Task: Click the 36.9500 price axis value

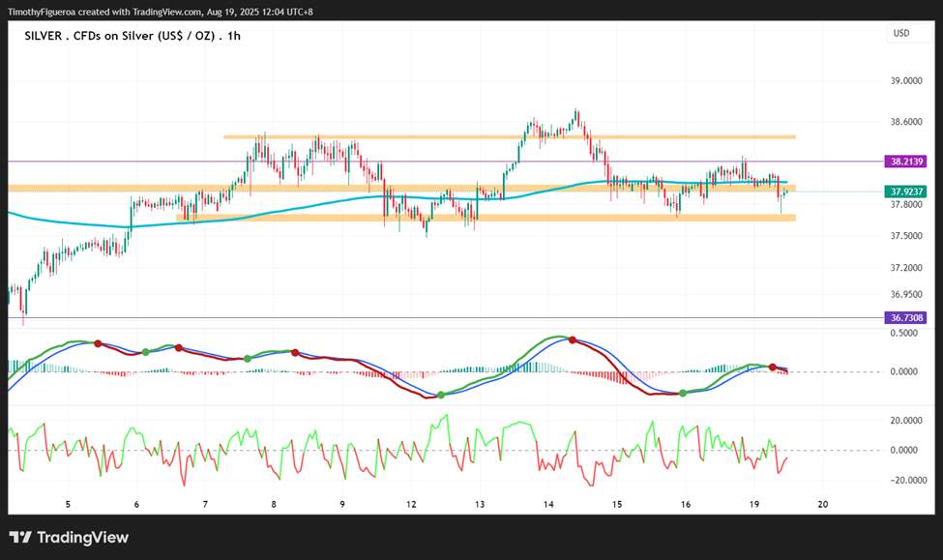Action: pyautogui.click(x=906, y=294)
